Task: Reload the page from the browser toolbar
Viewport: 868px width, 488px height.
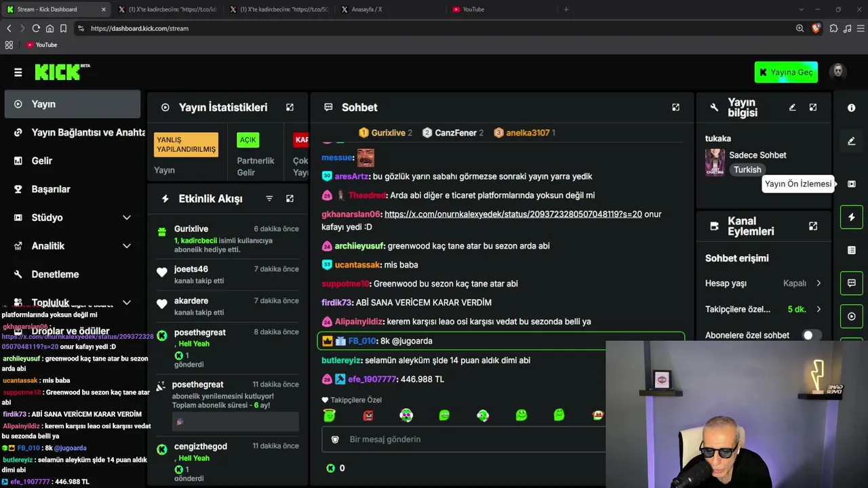Action: 37,28
